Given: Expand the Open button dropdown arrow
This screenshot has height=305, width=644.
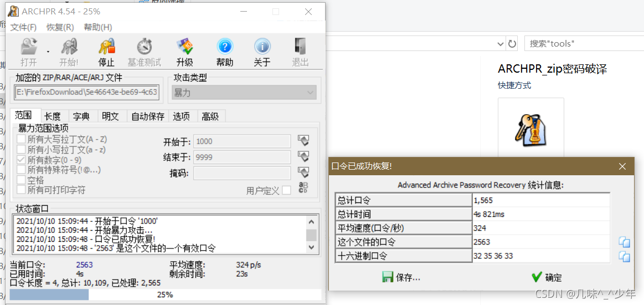Looking at the screenshot, I should coord(48,52).
